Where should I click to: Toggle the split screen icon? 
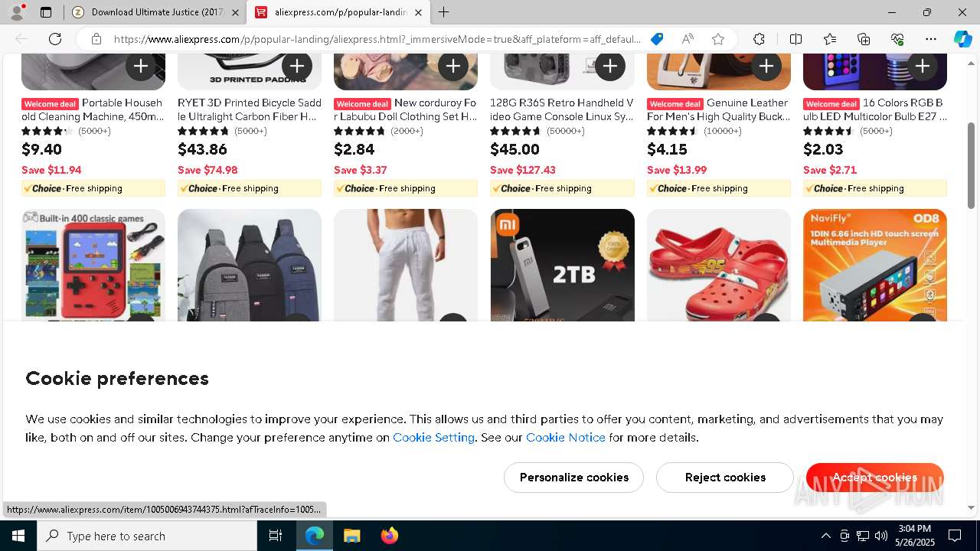click(795, 39)
